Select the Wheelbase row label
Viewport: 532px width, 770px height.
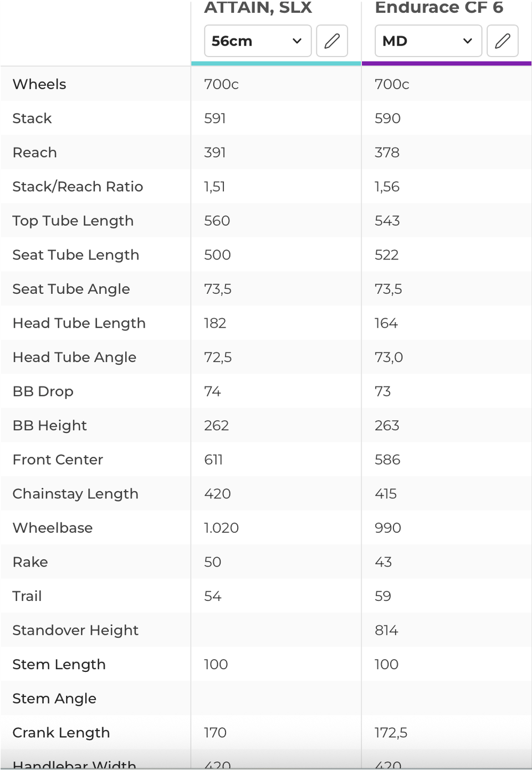point(53,528)
